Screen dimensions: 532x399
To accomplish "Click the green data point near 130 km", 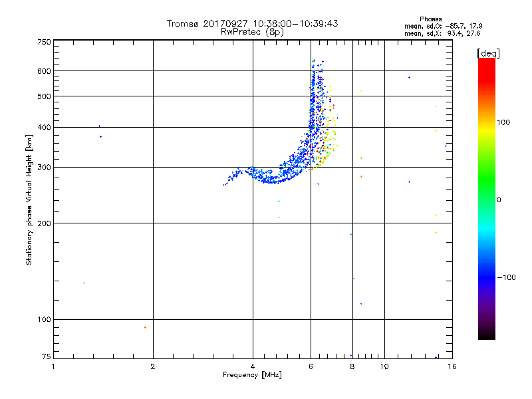I will (84, 283).
